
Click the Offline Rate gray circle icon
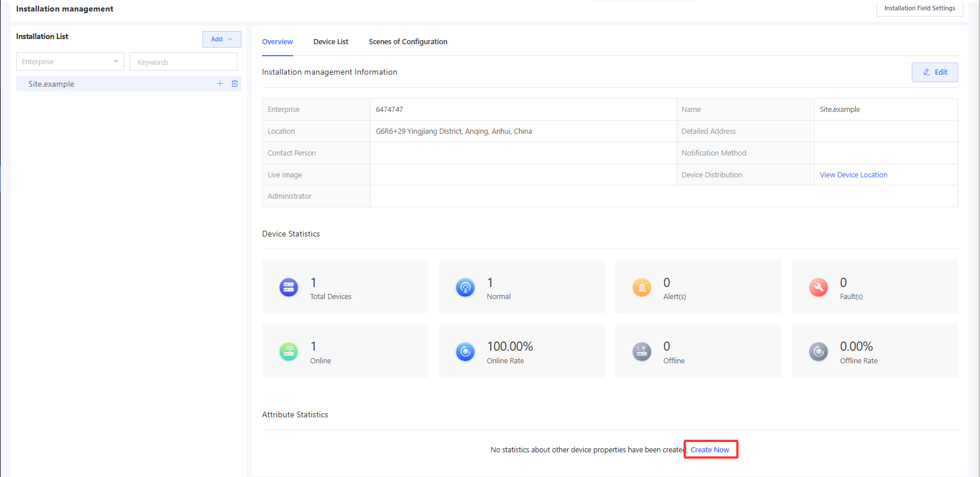(x=818, y=351)
